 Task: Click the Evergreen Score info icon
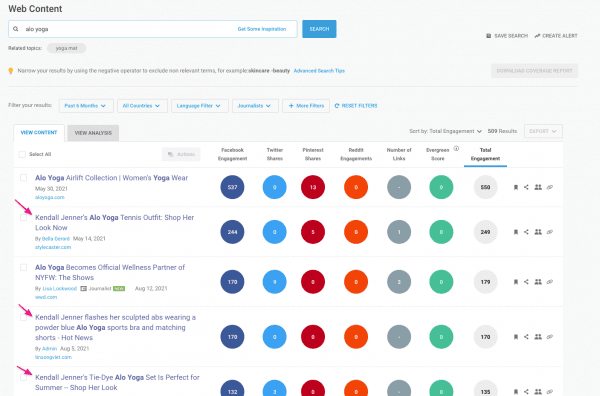tap(456, 148)
